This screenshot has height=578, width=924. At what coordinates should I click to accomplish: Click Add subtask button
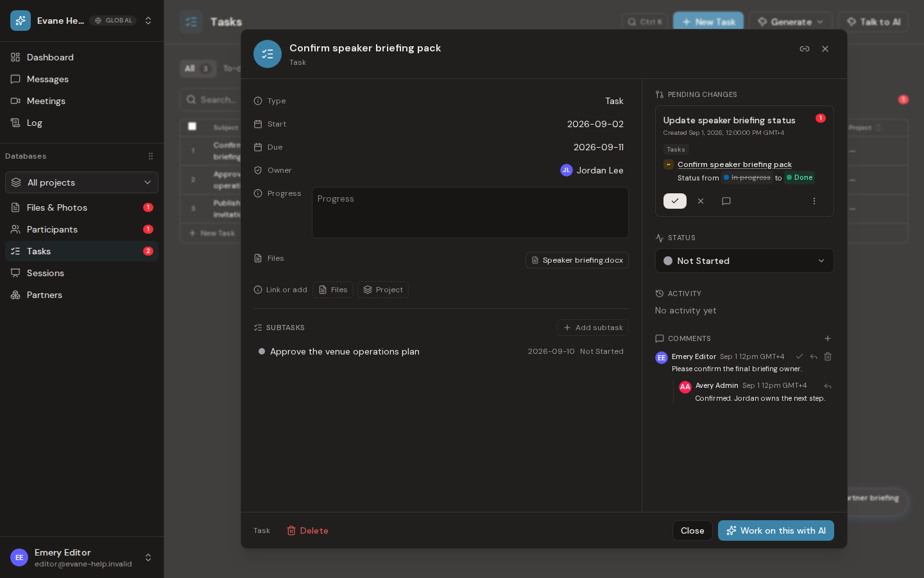point(593,328)
